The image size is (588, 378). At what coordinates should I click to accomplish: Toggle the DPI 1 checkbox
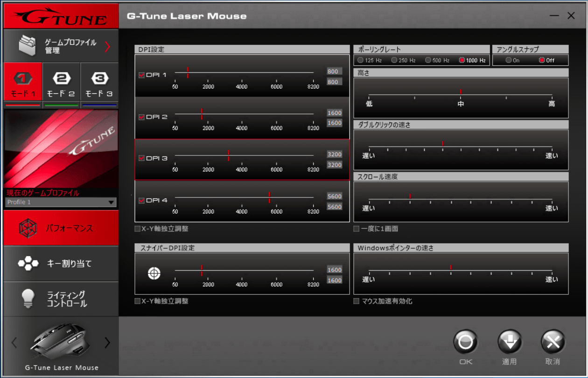(x=141, y=75)
